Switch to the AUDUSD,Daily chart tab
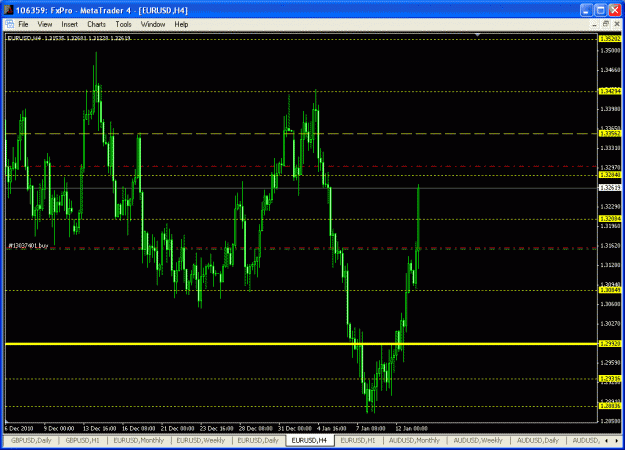 coord(537,440)
